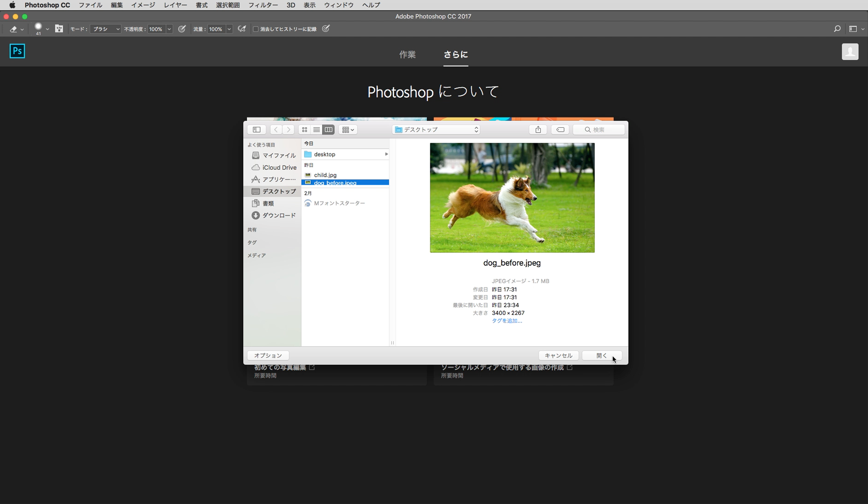Open the Eraser tool preset picker
This screenshot has height=504, width=868.
point(16,29)
